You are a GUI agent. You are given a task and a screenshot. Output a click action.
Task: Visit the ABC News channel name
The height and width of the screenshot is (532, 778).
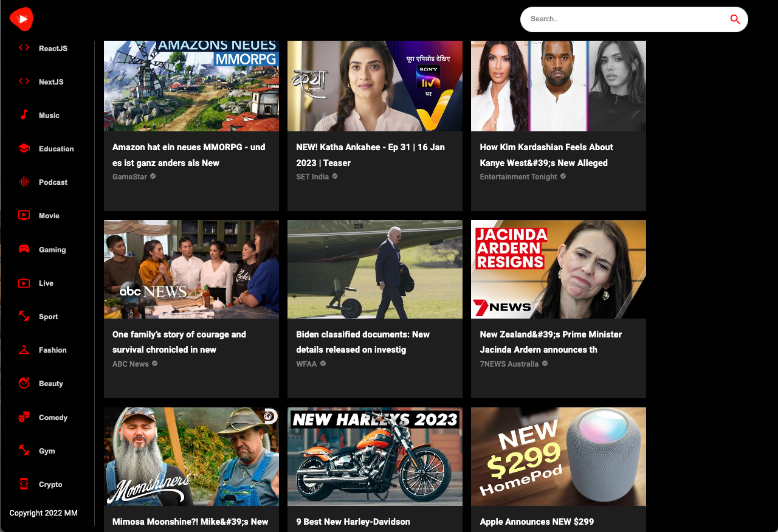pyautogui.click(x=131, y=364)
